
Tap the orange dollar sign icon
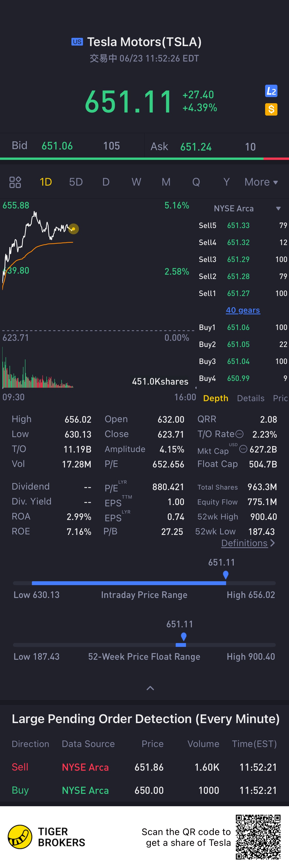coord(271,109)
